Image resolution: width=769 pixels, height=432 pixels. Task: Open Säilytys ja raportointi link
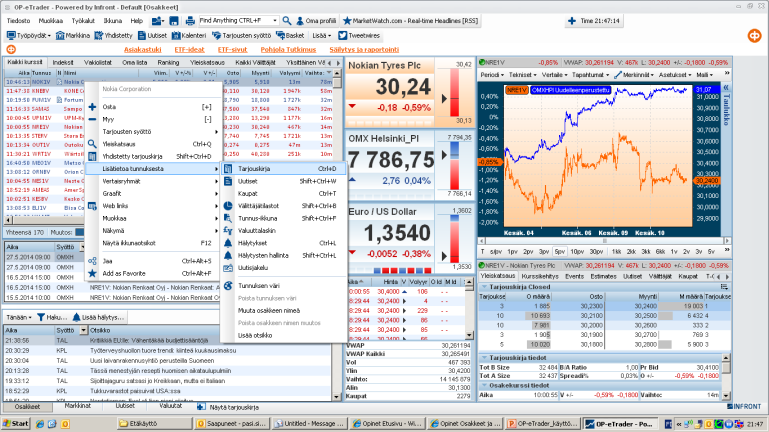(x=364, y=50)
